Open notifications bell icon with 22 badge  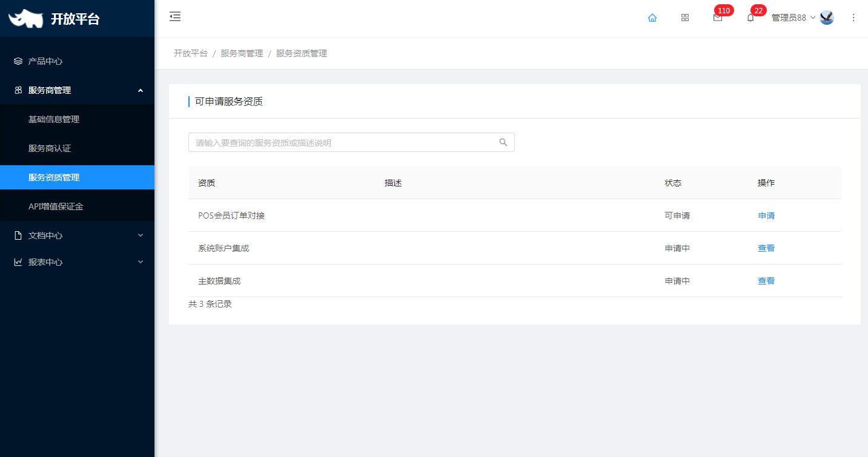750,18
